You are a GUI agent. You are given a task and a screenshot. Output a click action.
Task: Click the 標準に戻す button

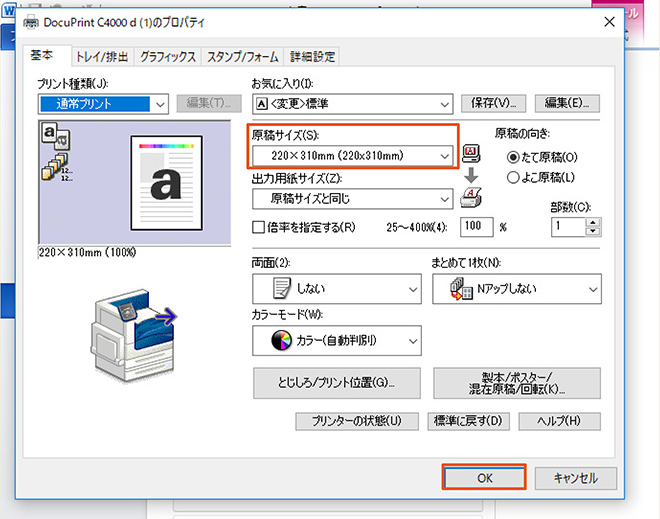(x=467, y=421)
